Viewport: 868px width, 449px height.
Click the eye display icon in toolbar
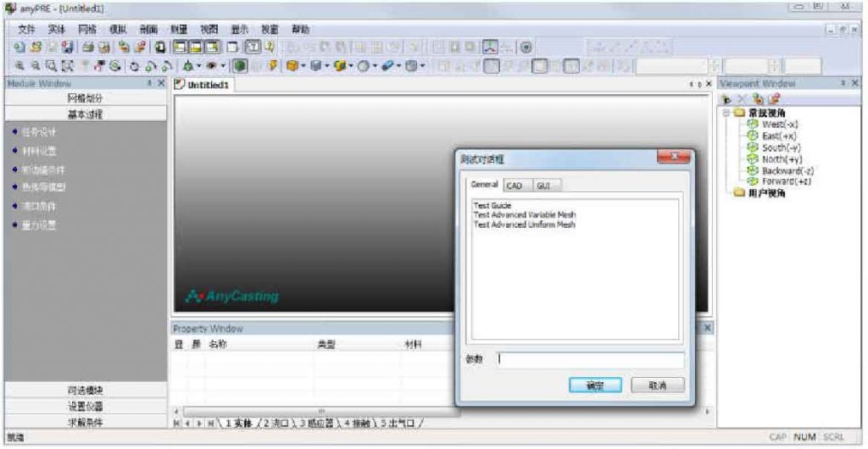[x=211, y=65]
